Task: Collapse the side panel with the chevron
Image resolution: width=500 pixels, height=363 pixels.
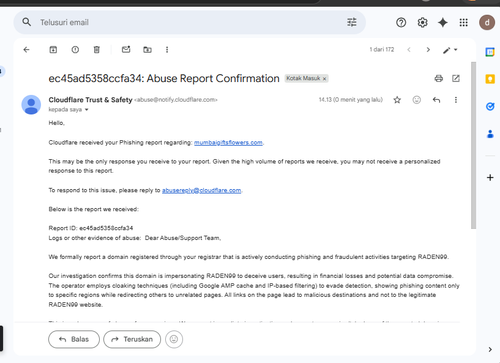Action: (490, 349)
